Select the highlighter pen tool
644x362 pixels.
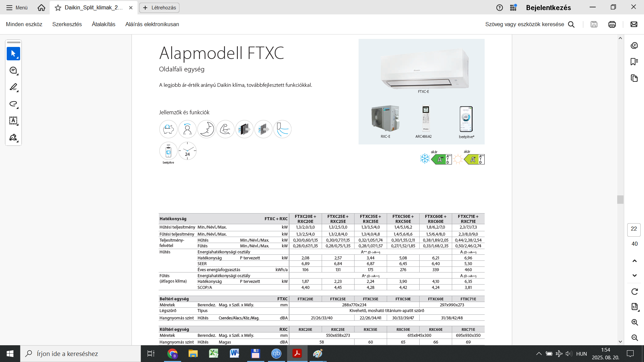(13, 87)
